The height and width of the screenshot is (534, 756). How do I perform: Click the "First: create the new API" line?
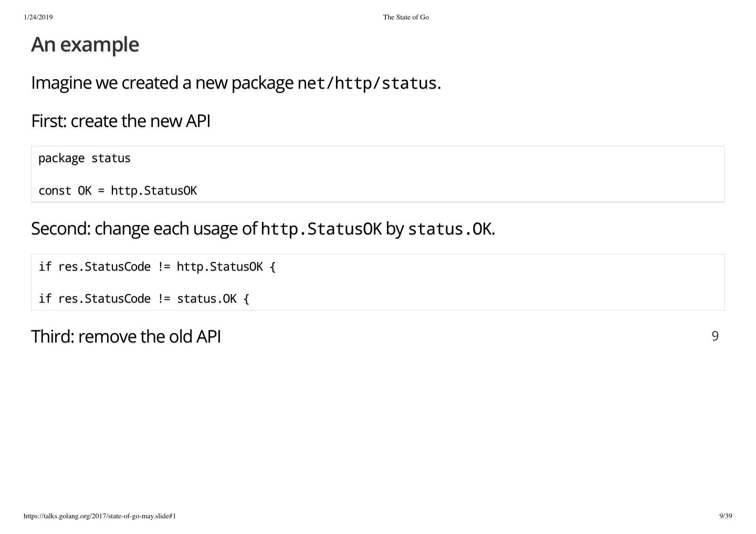coord(121,121)
